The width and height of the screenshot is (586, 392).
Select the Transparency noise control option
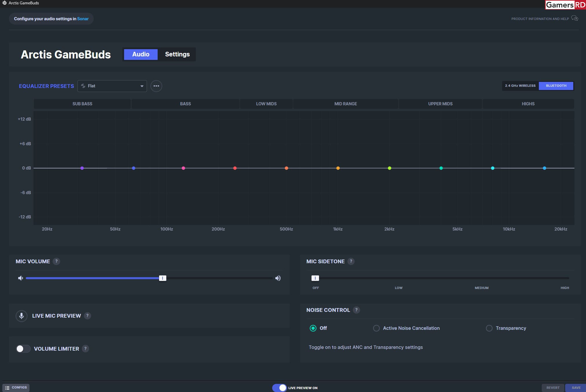coord(489,328)
